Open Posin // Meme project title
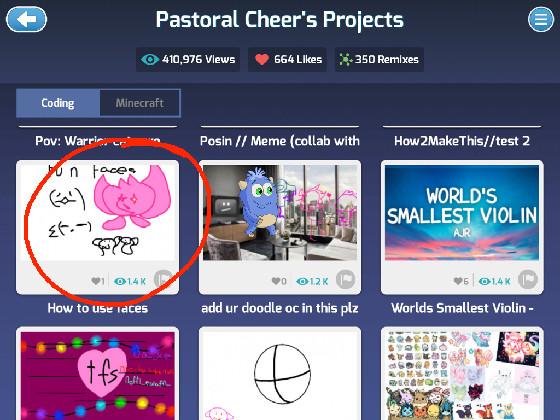 [280, 141]
